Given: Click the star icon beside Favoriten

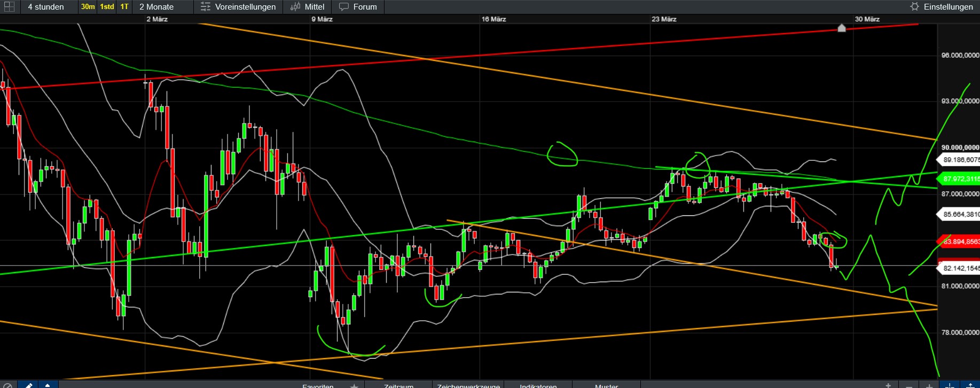Looking at the screenshot, I should [x=354, y=385].
